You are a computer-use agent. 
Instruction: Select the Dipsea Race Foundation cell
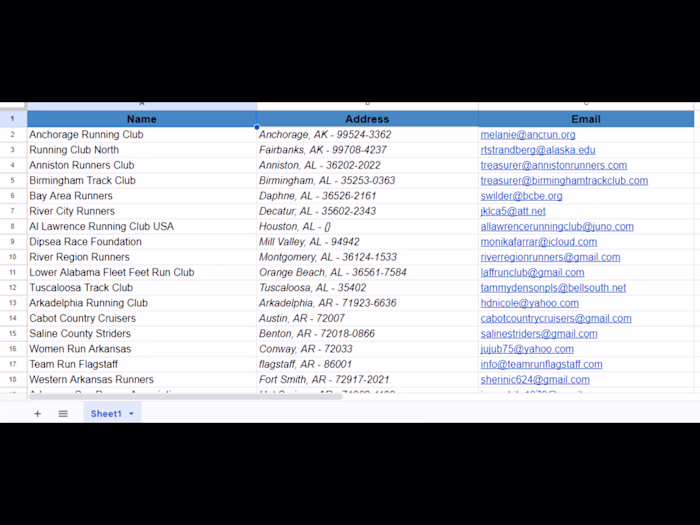(x=142, y=242)
